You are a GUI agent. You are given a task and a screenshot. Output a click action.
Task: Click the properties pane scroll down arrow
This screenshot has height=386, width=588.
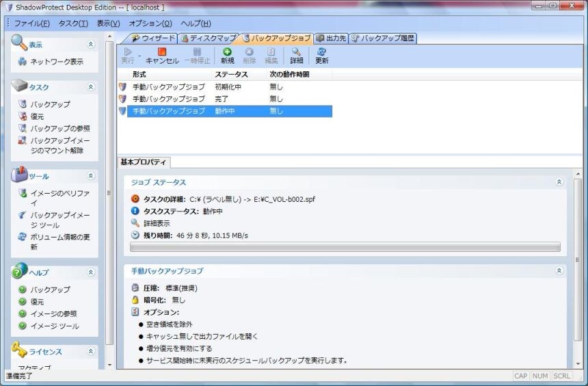click(578, 363)
